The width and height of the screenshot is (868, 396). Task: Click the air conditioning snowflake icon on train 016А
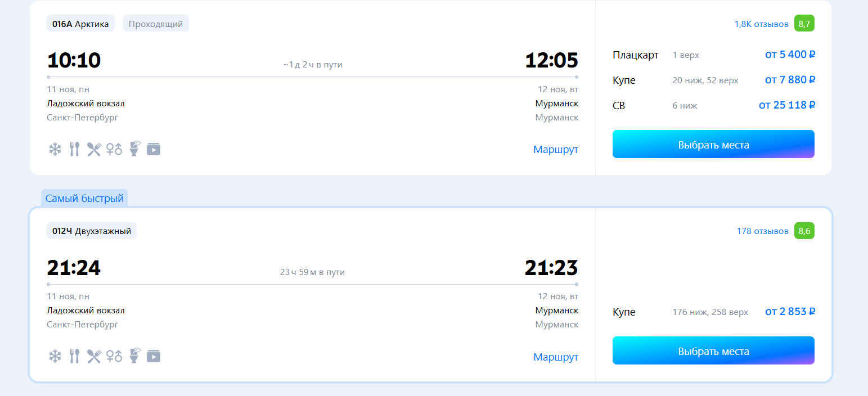tap(55, 149)
